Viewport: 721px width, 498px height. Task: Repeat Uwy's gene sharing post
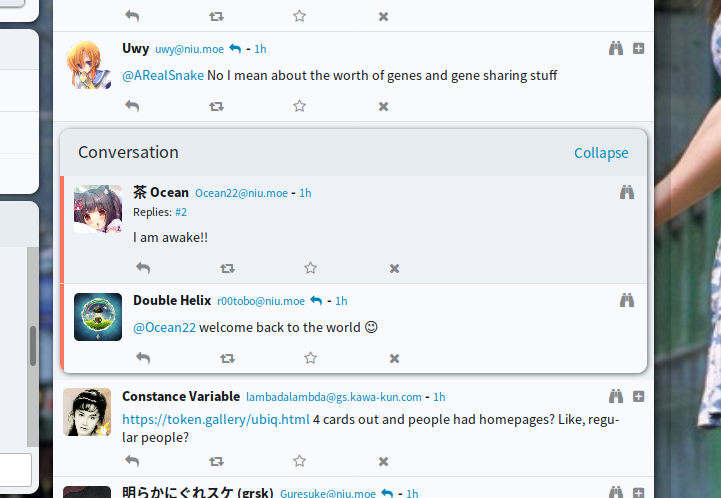coord(216,106)
